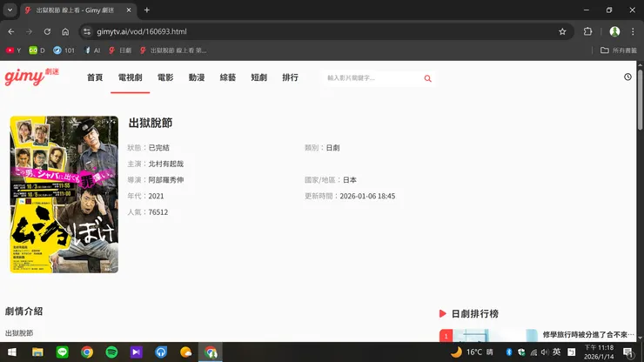Click the 日劇 category link
The width and height of the screenshot is (644, 362).
click(x=332, y=148)
